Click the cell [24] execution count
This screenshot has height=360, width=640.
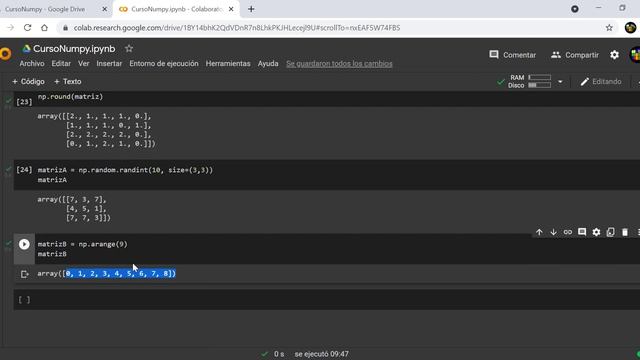[x=24, y=170]
